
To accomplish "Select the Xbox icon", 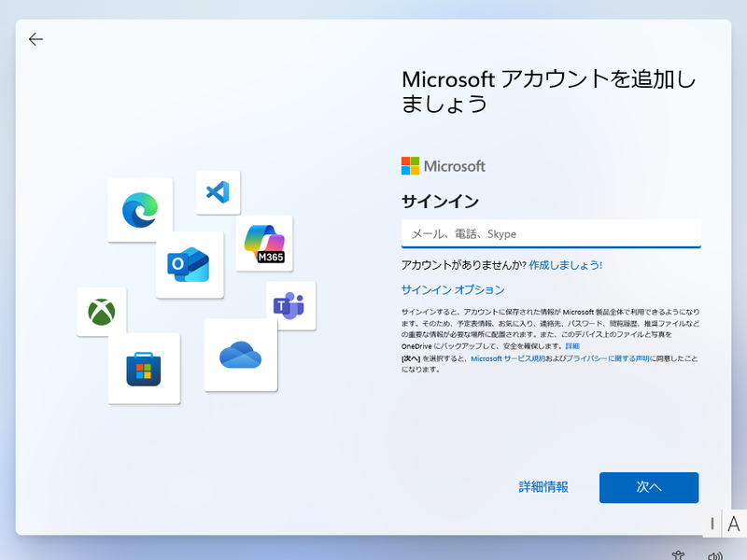I will (100, 312).
